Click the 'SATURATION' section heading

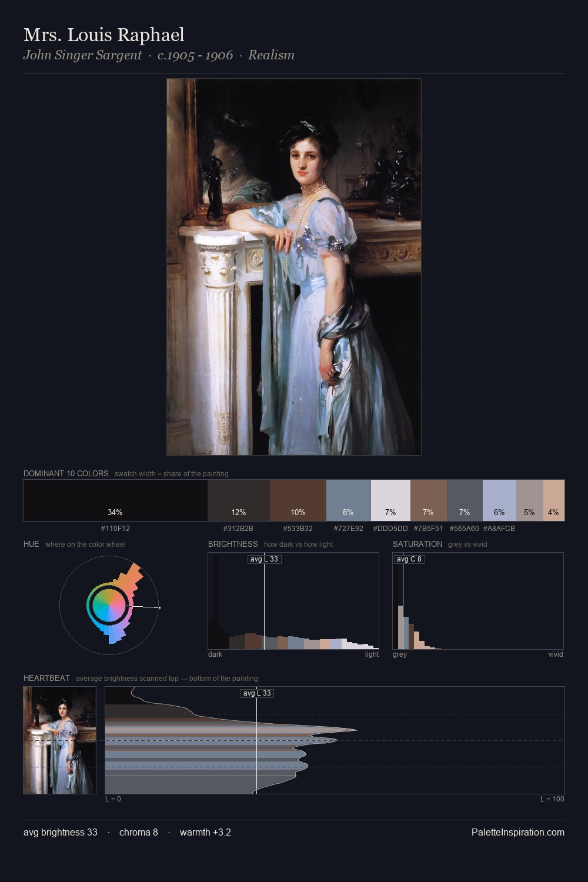coord(417,544)
